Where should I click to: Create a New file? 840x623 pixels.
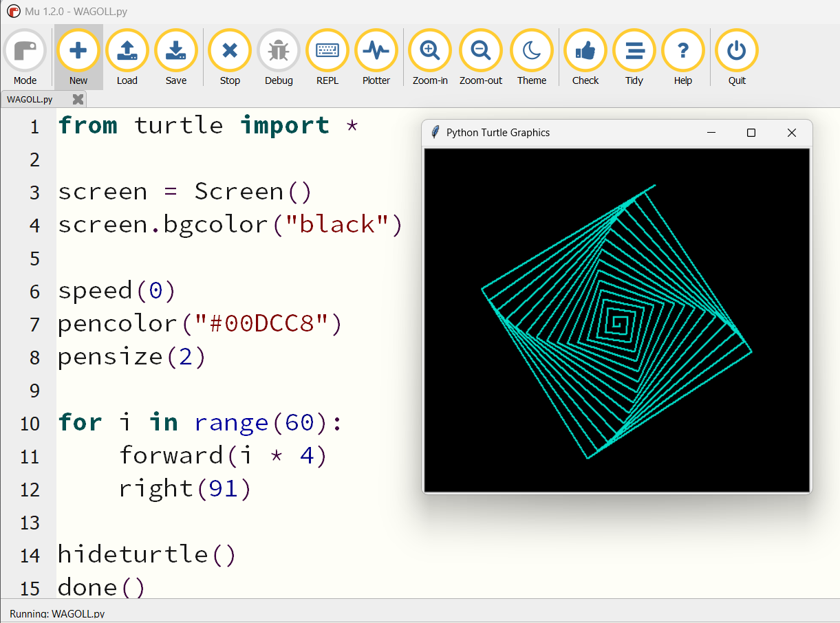(x=78, y=58)
